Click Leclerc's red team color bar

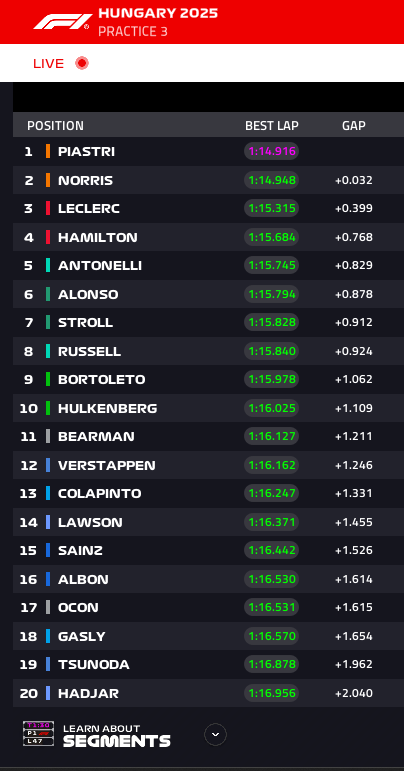[x=48, y=208]
